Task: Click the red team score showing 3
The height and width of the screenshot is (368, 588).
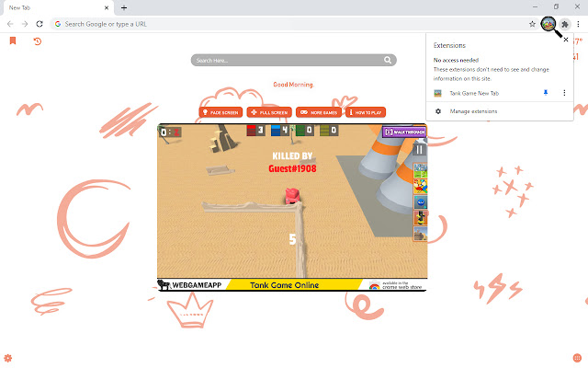Action: coord(255,131)
